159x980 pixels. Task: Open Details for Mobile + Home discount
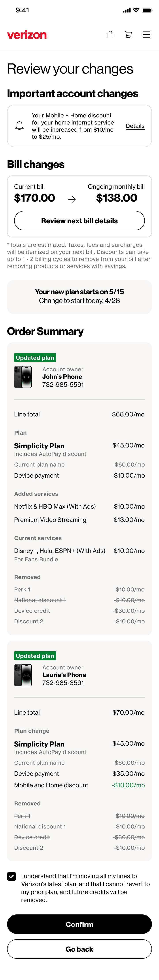[135, 126]
